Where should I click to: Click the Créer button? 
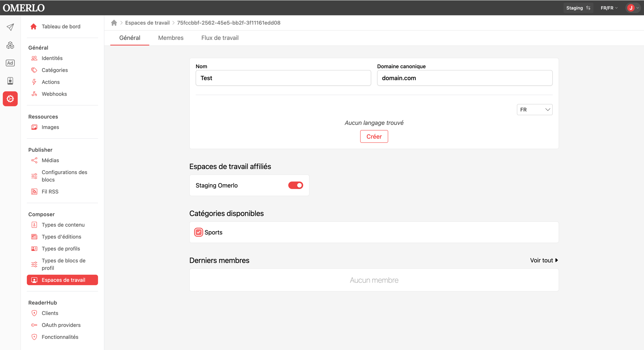pyautogui.click(x=374, y=137)
